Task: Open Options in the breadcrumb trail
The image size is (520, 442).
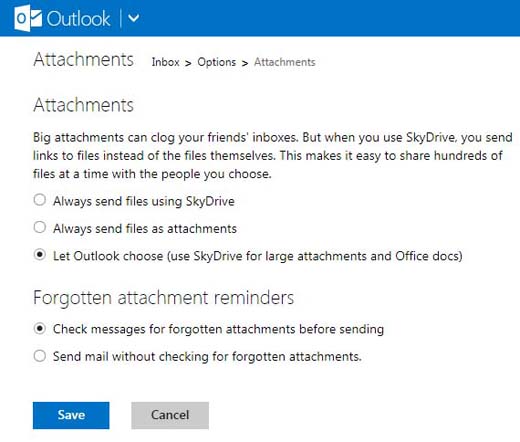Action: pos(217,62)
